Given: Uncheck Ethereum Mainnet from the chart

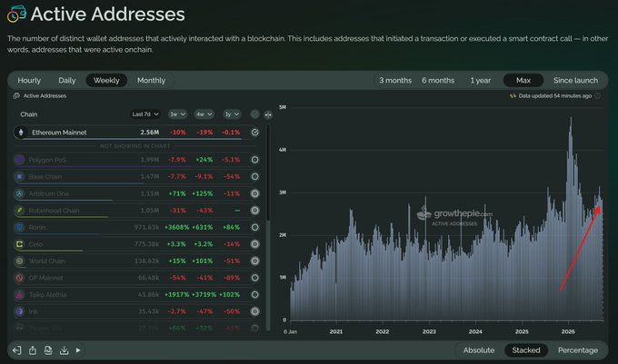Looking at the screenshot, I should click(x=255, y=133).
